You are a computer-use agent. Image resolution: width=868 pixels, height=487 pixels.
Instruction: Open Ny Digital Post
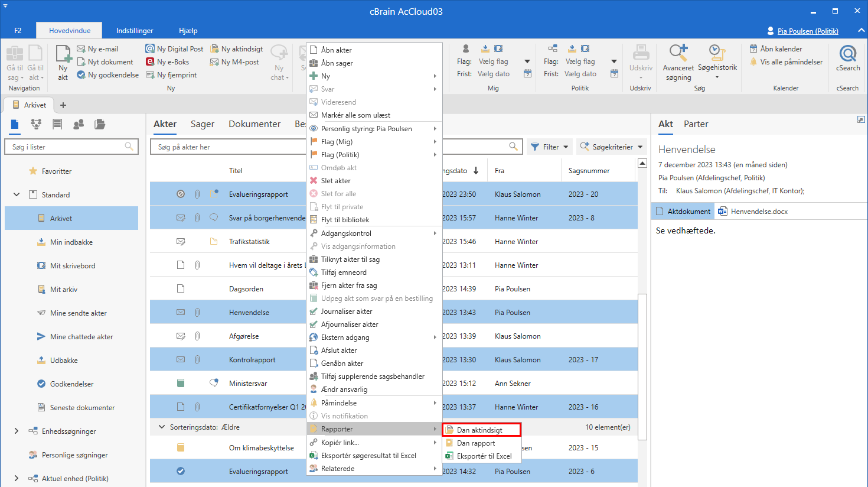174,49
